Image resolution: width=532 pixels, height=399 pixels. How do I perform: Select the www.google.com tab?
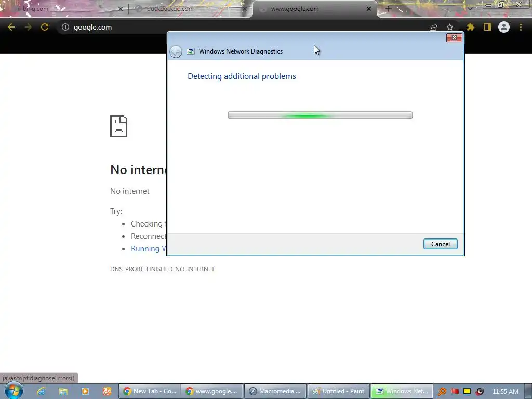315,9
